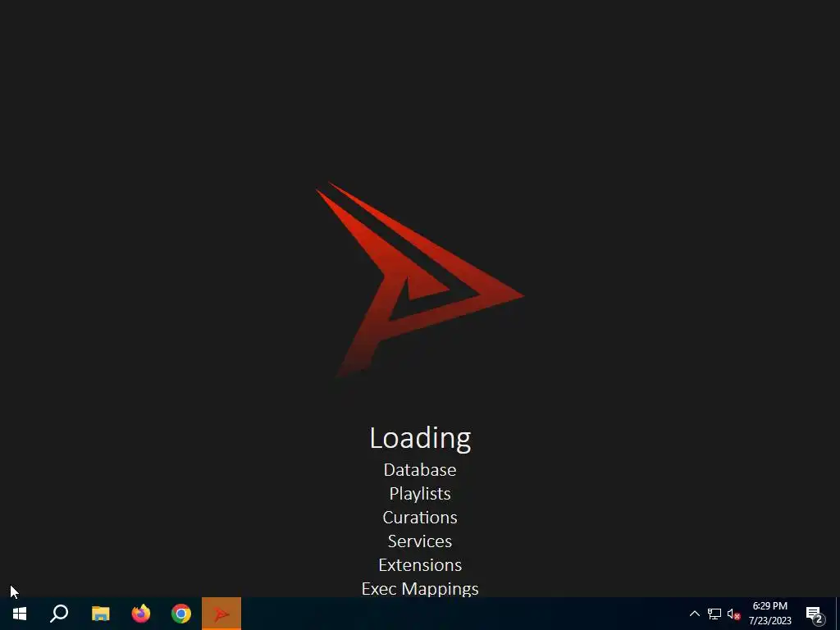Open the Action Center notifications
Screen dimensions: 840x630
(x=815, y=614)
